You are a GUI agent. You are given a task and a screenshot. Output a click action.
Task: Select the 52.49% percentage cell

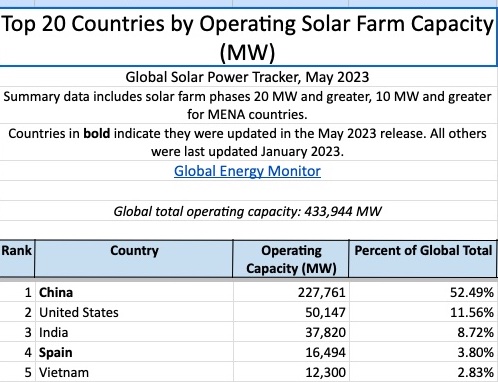(423, 292)
